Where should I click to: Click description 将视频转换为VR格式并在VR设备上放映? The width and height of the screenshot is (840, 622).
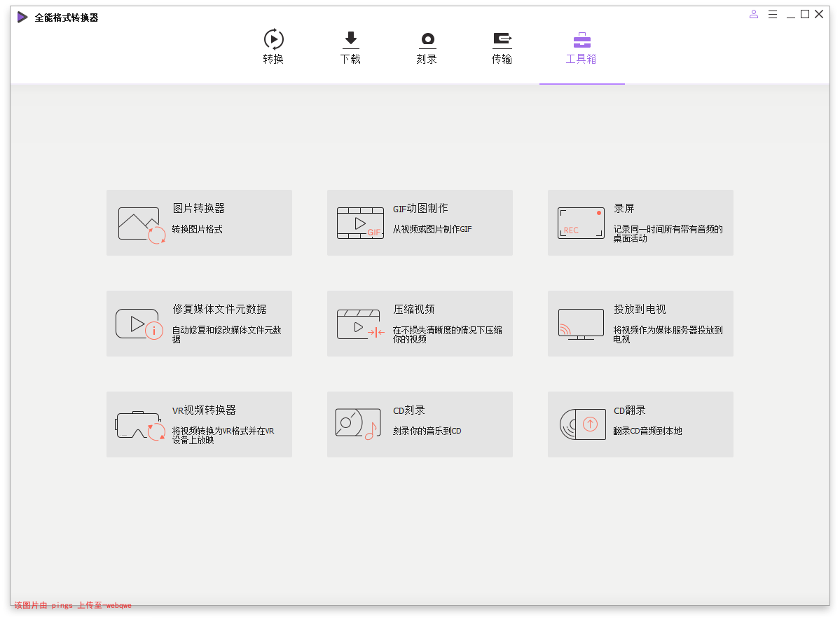click(x=223, y=435)
